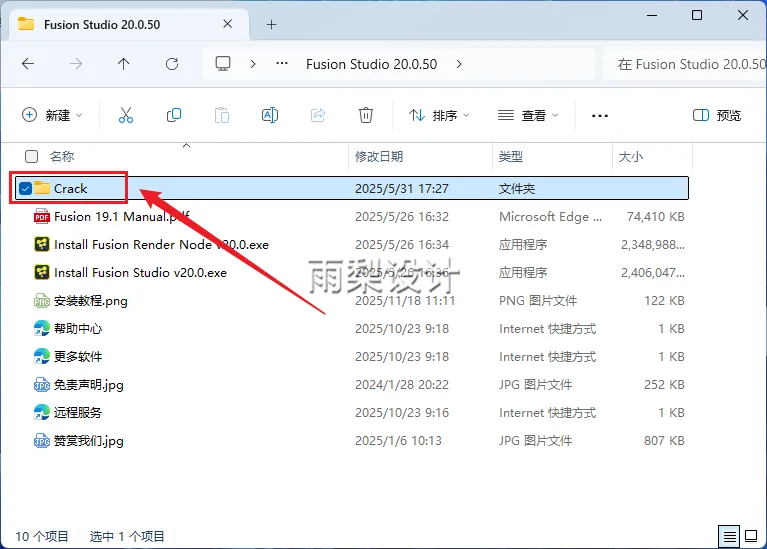The image size is (767, 549).
Task: Click the 选中 1 个项目 status text
Action: click(127, 537)
